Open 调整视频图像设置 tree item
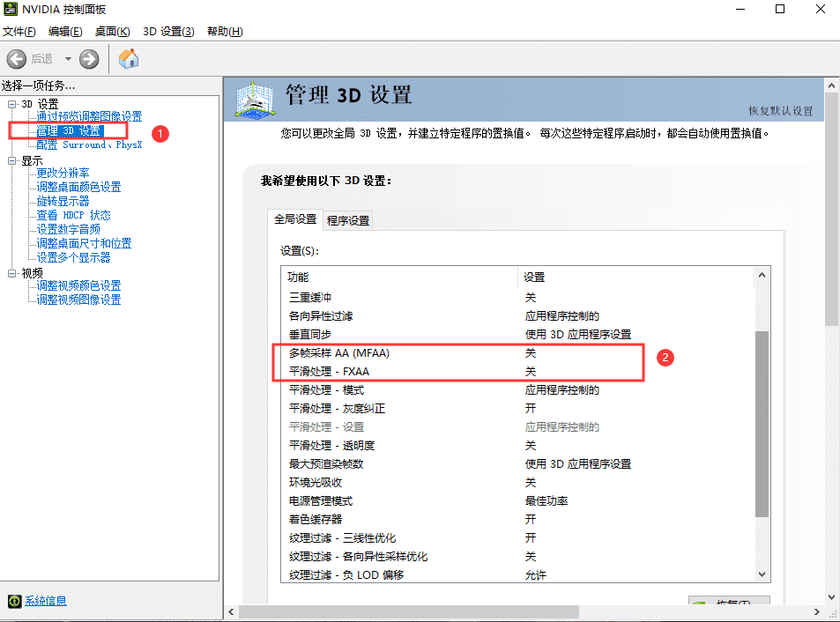The height and width of the screenshot is (622, 840). 78,300
